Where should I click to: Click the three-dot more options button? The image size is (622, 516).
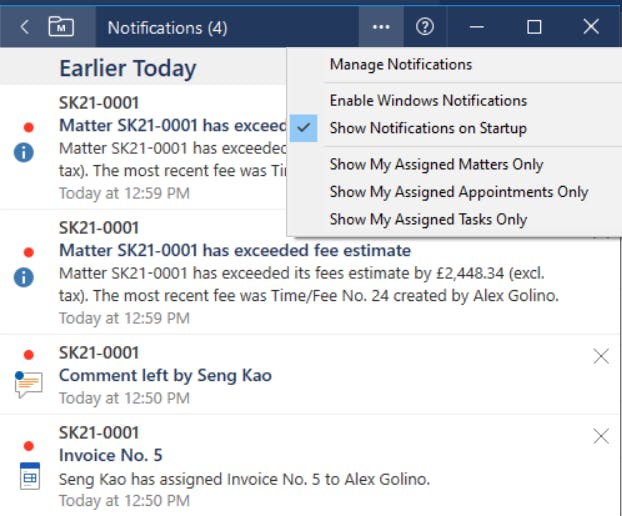click(x=381, y=27)
